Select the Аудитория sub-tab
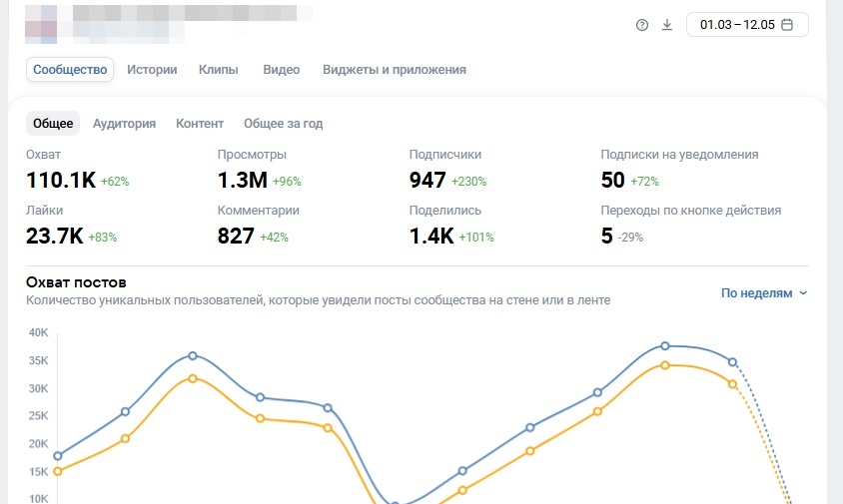This screenshot has height=504, width=843. pyautogui.click(x=124, y=123)
